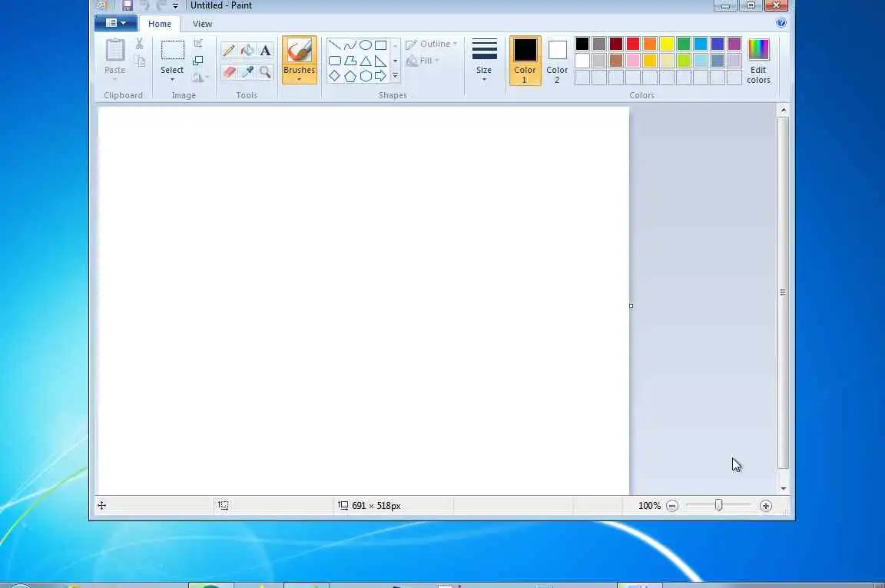Open the Outline dropdown
Screen dimensions: 885x588
[x=431, y=44]
